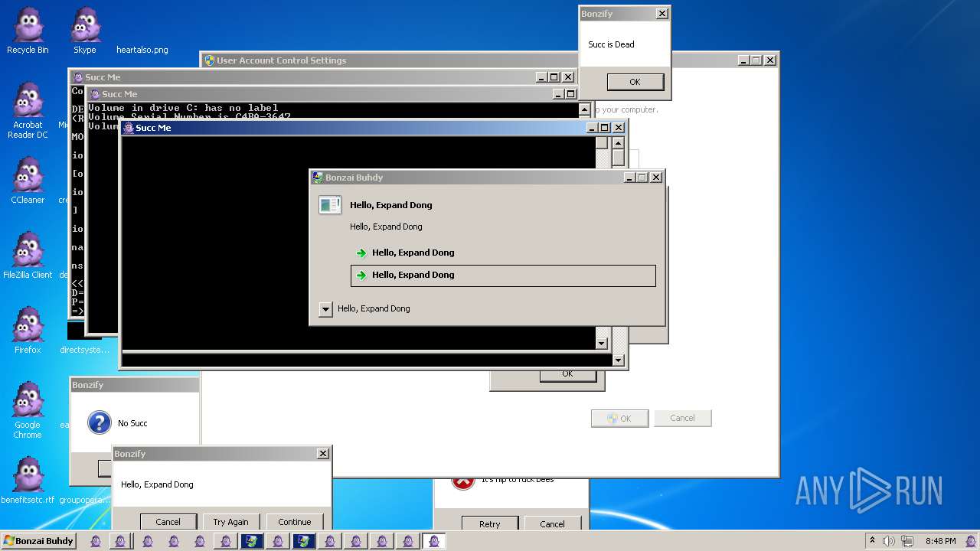Screen dimensions: 980x551
Task: Close the Bonzify Hello, Expand Dong dialog
Action: (x=323, y=454)
